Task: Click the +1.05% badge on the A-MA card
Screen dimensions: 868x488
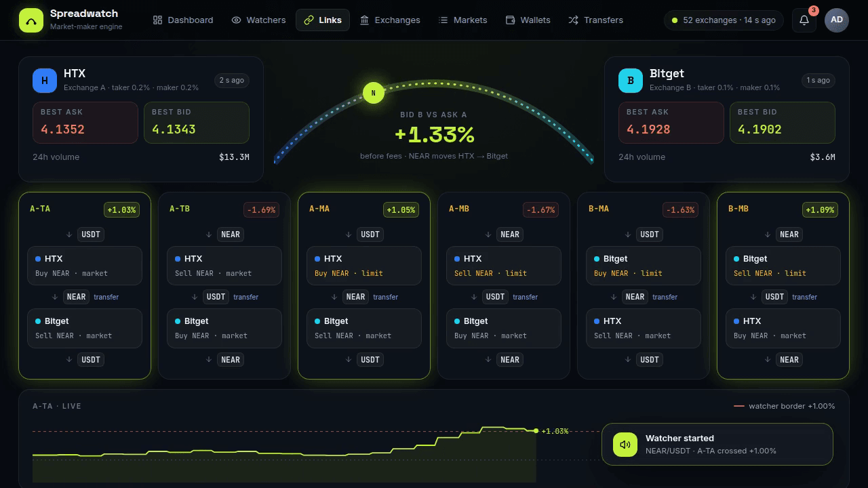Action: click(401, 210)
